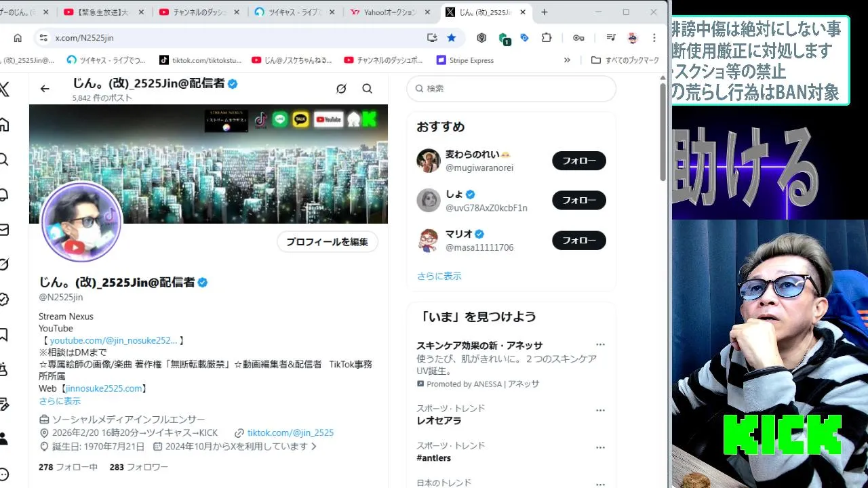Screen dimensions: 868x488
Task: Open Profile person icon in X sidebar
Action: click(x=3, y=439)
